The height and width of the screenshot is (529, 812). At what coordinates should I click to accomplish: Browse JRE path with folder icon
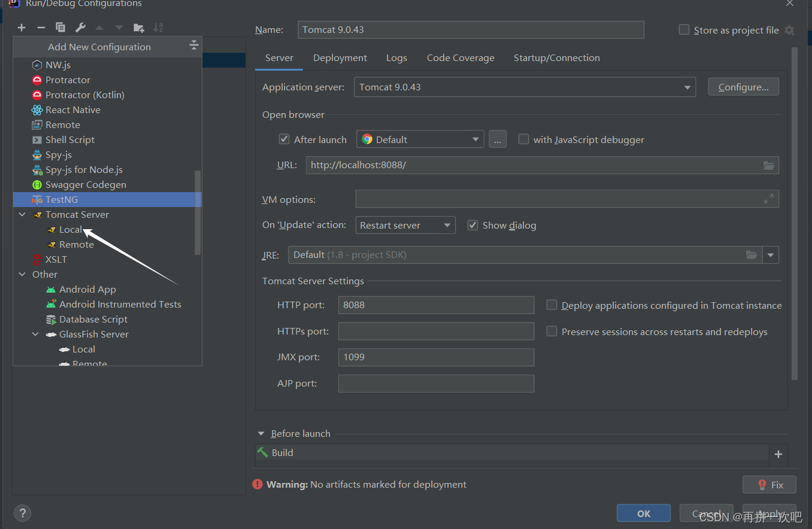[752, 255]
